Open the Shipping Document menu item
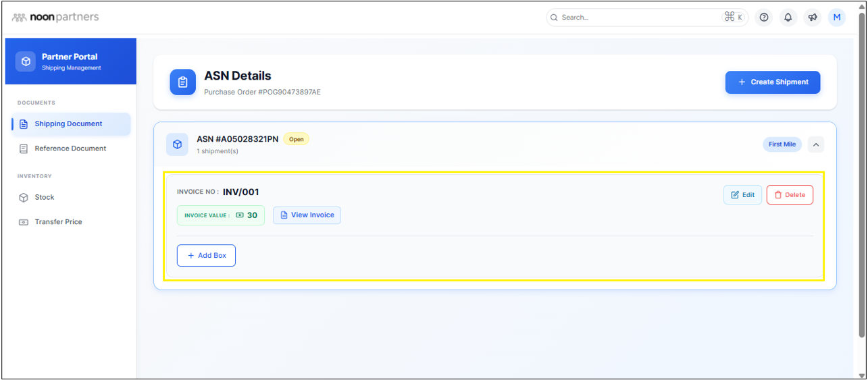 (x=68, y=124)
